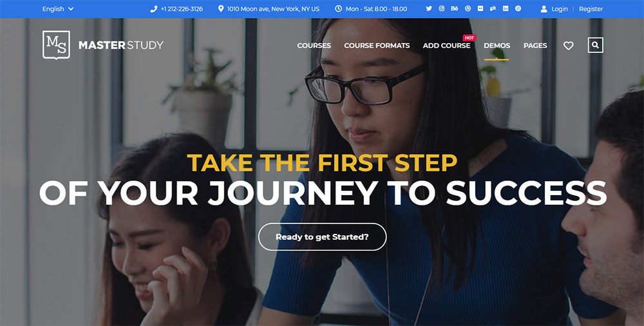Image resolution: width=644 pixels, height=326 pixels.
Task: Open the Flickr social icon
Action: 480,8
